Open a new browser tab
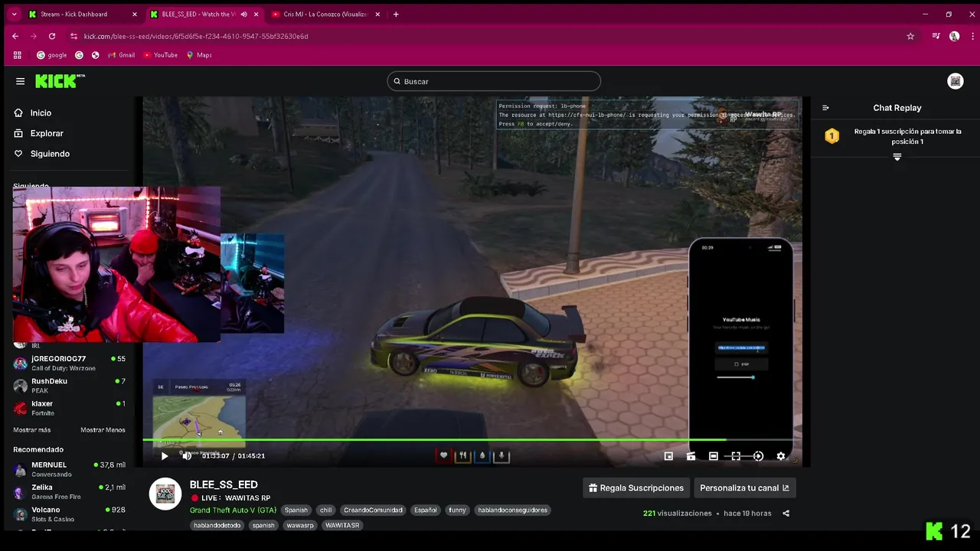The width and height of the screenshot is (980, 551). (x=396, y=14)
